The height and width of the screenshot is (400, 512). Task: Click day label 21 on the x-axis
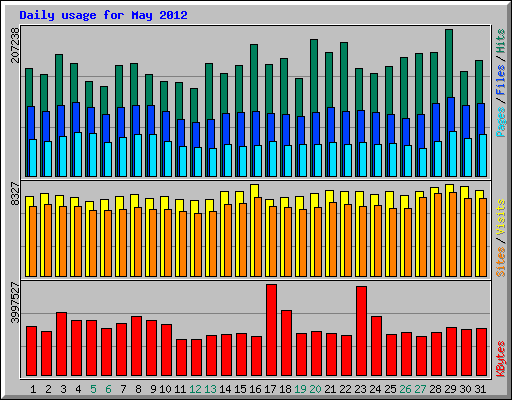[330, 389]
